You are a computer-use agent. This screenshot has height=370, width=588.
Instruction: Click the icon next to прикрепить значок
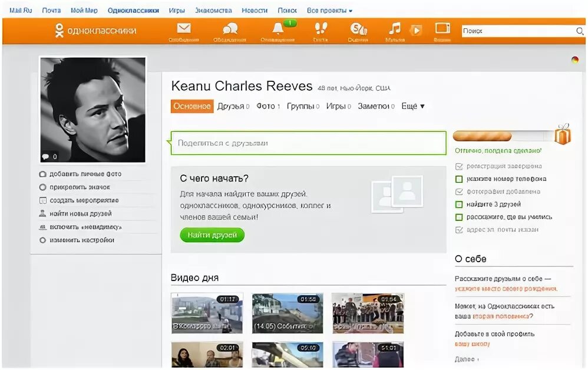pos(43,187)
